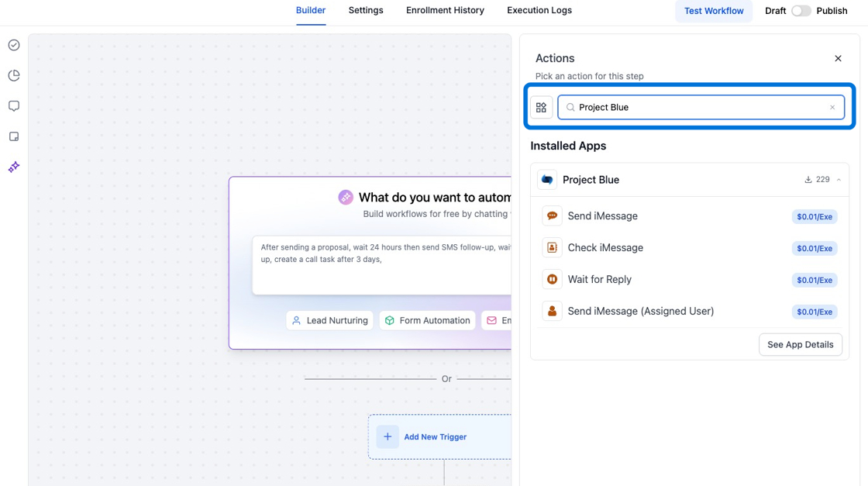868x486 pixels.
Task: Select the Lead Nurturing suggestion chip
Action: point(329,320)
